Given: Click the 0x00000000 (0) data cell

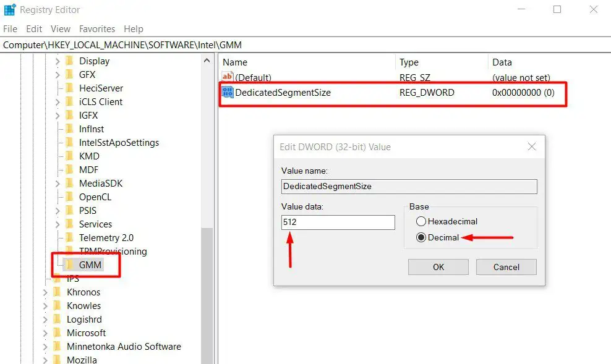Looking at the screenshot, I should [x=523, y=93].
